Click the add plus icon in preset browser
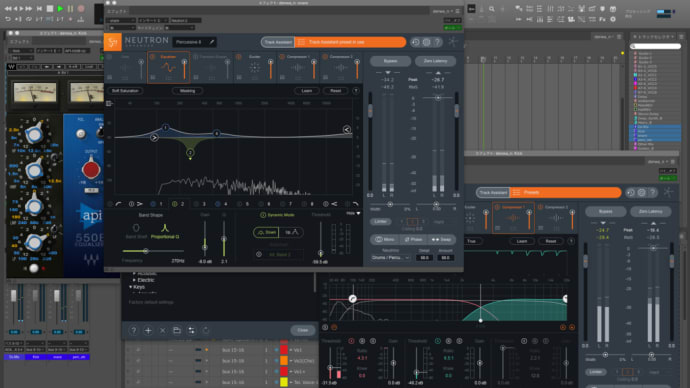 tap(148, 330)
